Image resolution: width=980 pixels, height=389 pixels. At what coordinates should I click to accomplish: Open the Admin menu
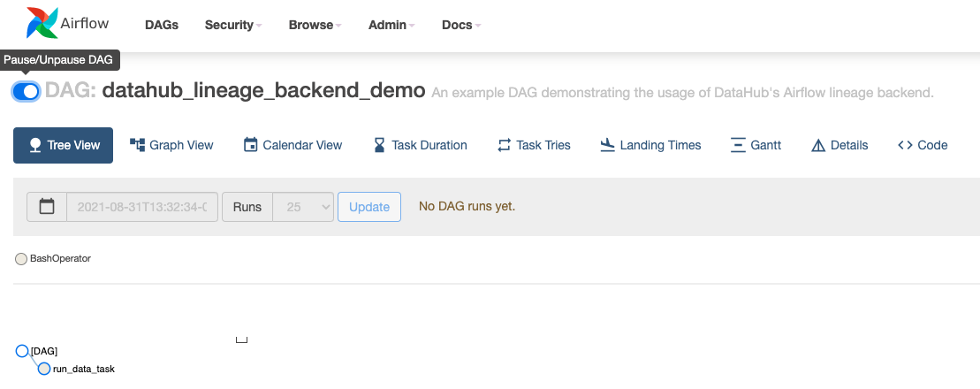391,25
